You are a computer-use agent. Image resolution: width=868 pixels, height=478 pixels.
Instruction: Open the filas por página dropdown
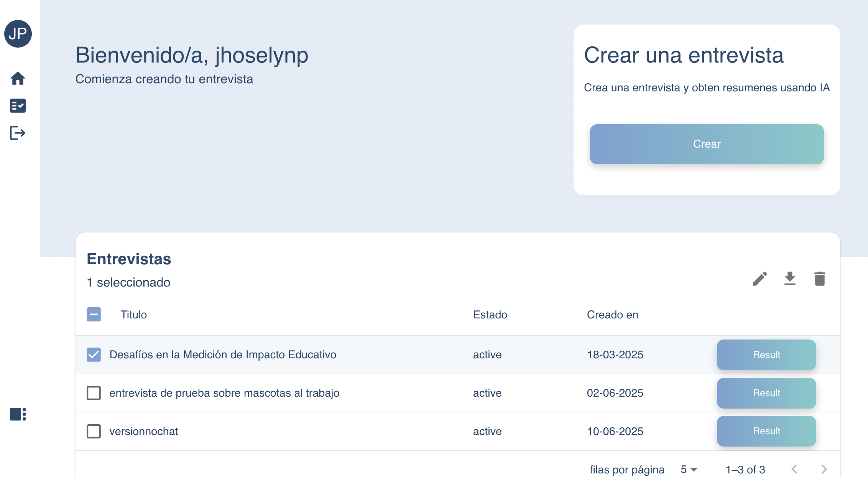point(689,470)
